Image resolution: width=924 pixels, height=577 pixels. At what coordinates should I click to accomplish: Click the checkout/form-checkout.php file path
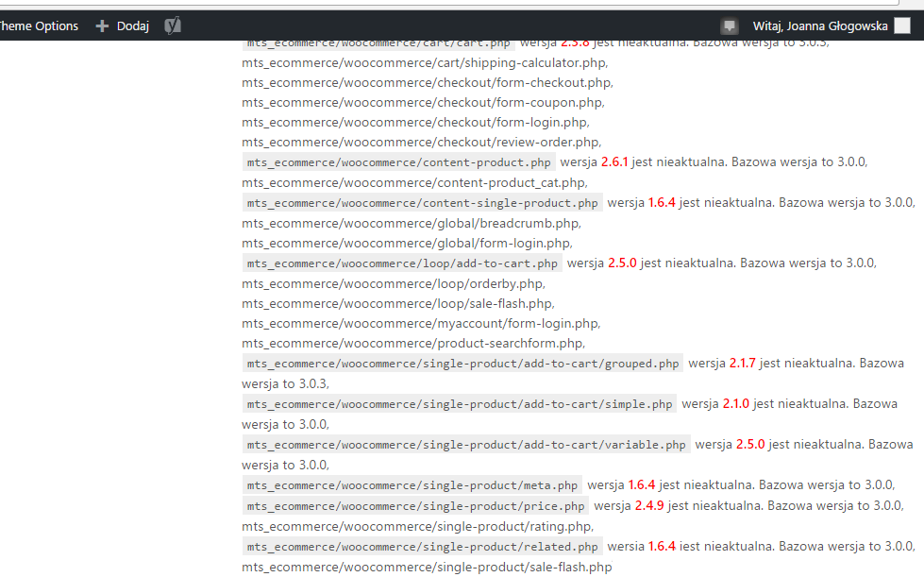click(x=428, y=82)
